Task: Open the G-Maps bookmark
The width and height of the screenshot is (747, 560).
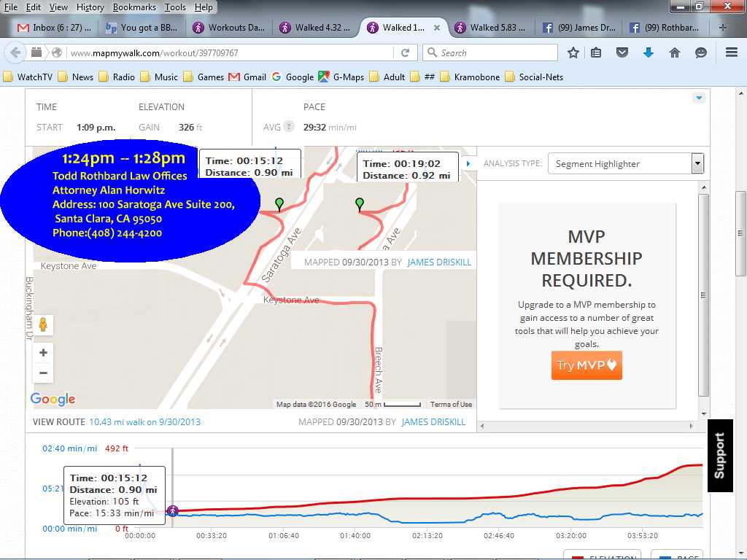Action: click(341, 77)
